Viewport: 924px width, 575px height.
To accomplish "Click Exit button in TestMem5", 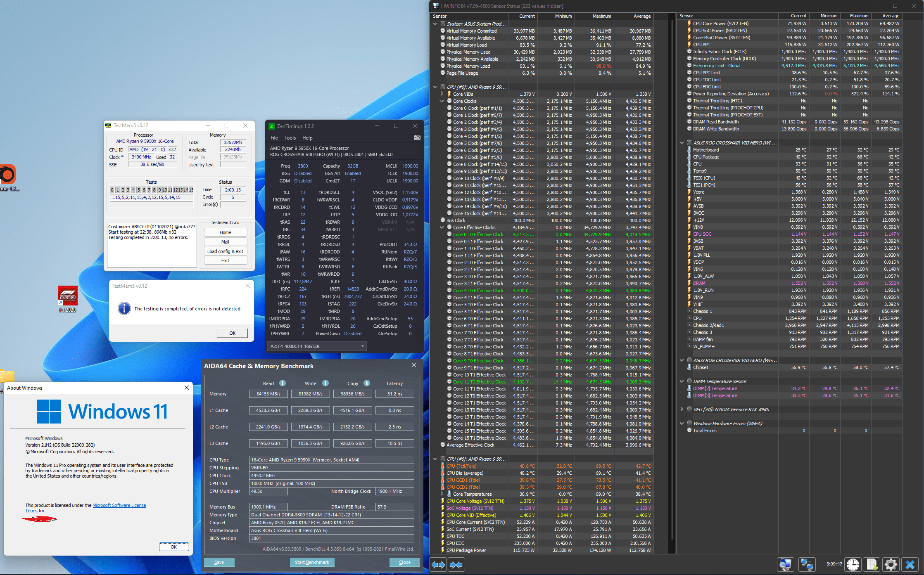I will click(225, 260).
